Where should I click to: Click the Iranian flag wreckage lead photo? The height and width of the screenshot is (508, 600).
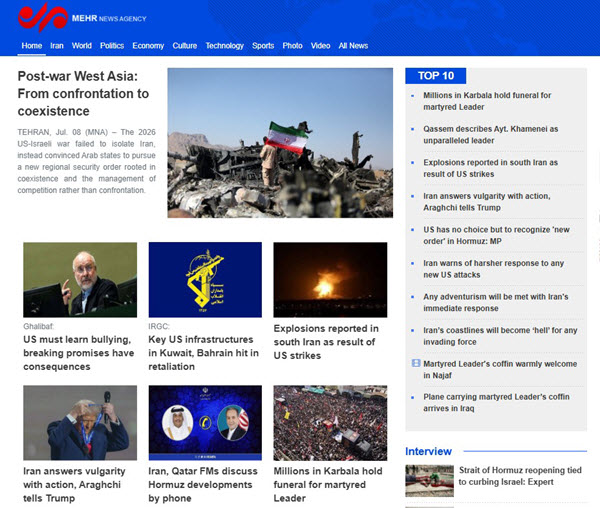click(280, 143)
